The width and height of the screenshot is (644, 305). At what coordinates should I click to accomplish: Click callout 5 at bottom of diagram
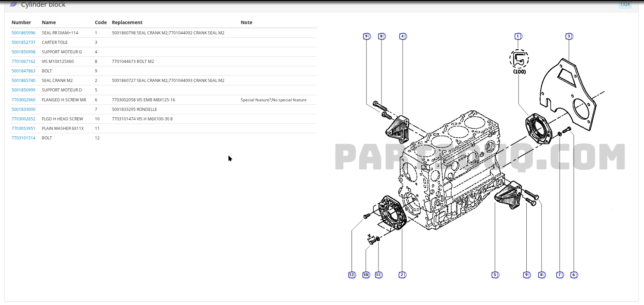click(x=495, y=275)
